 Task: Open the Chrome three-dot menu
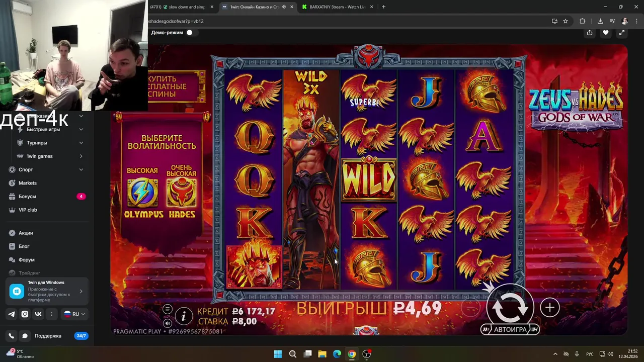pos(636,21)
